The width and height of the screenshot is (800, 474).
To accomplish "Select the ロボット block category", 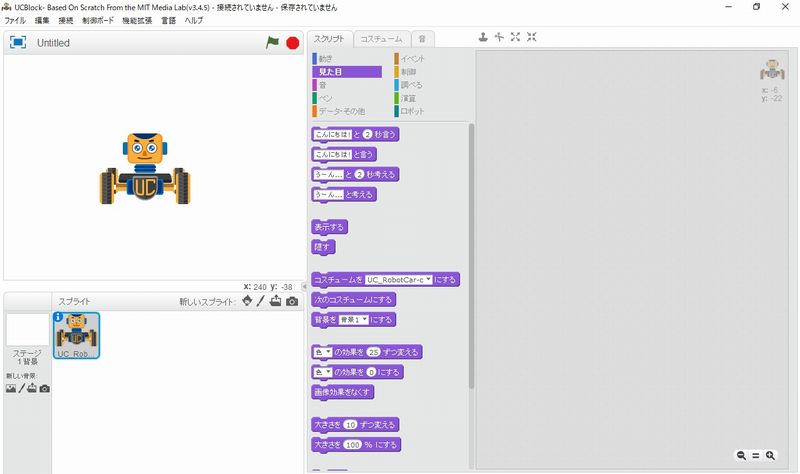I will tap(412, 111).
